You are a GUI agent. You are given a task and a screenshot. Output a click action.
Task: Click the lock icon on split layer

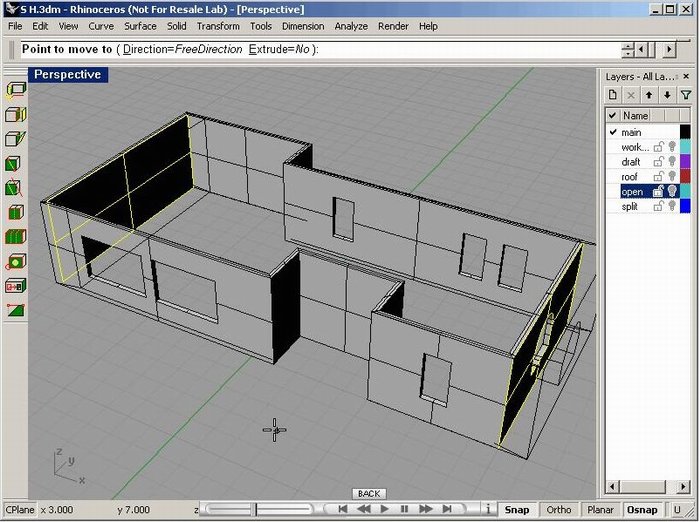coord(660,206)
